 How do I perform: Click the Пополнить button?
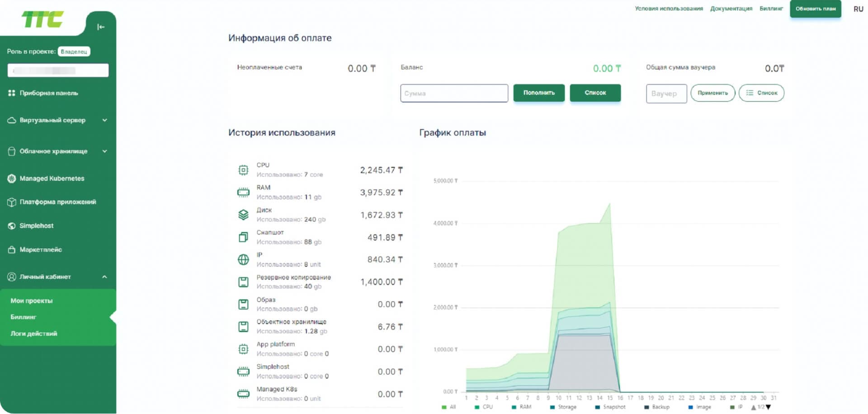pos(539,93)
